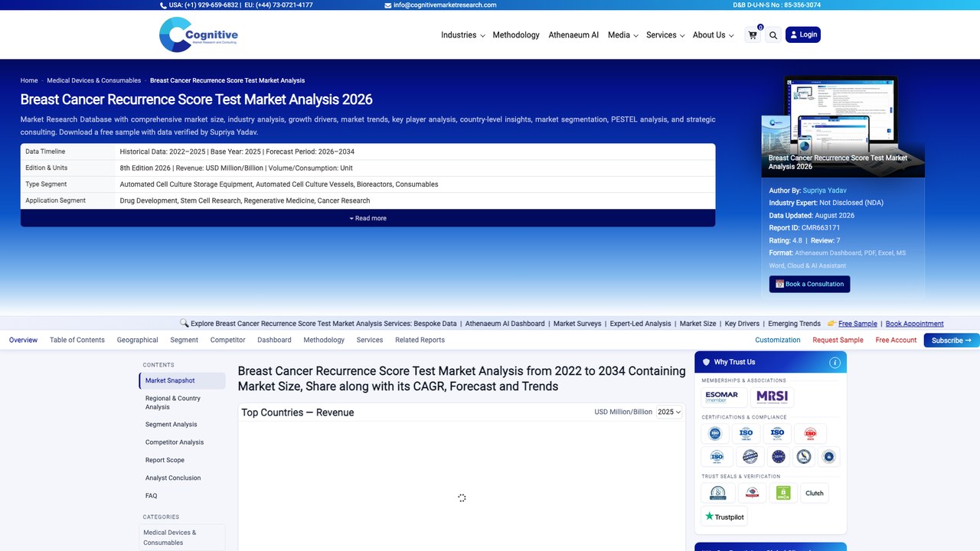Screen dimensions: 980x551
Task: Open the ESOMAR member badge
Action: (x=722, y=396)
